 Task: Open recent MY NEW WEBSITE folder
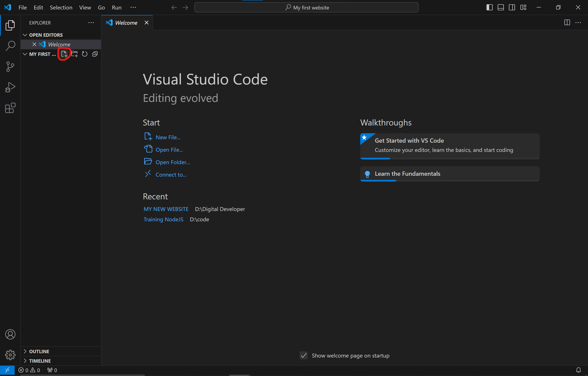tap(166, 209)
